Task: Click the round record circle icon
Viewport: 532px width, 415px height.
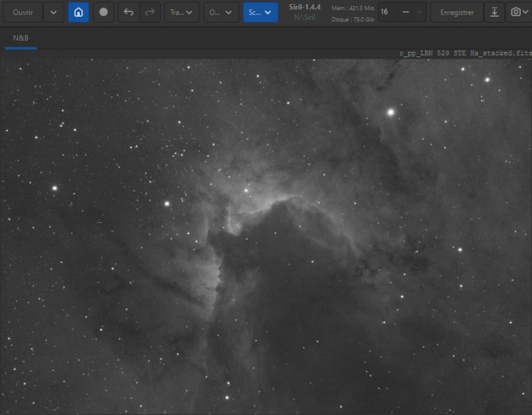Action: [x=104, y=12]
